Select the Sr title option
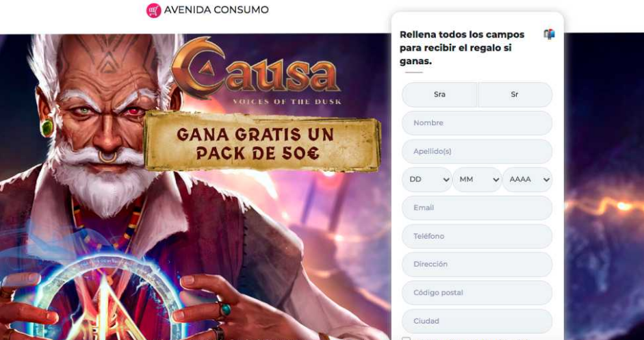The width and height of the screenshot is (644, 340). pos(515,94)
